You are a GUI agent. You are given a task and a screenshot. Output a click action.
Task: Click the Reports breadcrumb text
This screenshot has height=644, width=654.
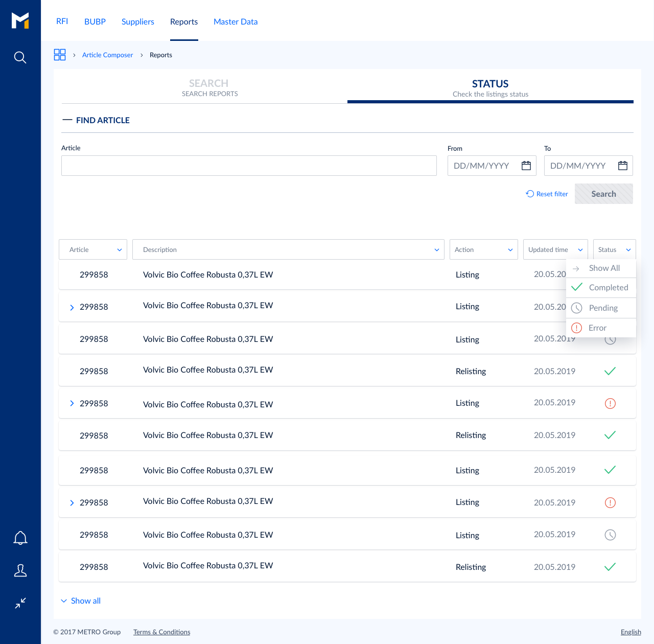(161, 55)
